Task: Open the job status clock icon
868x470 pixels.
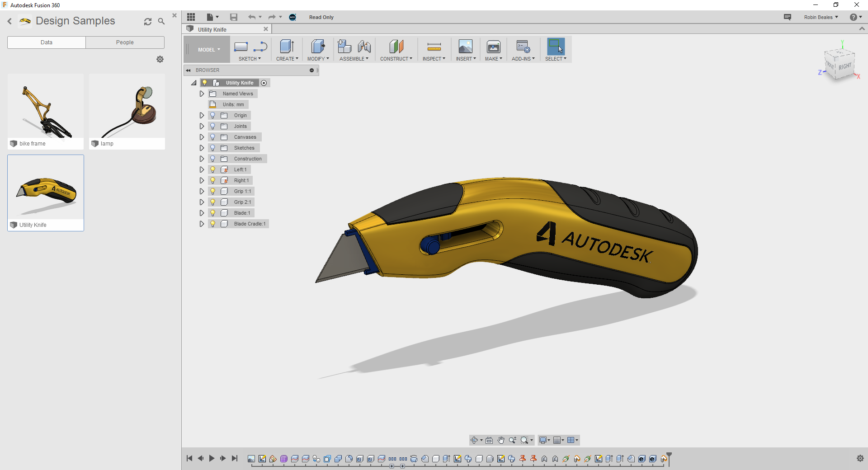Action: click(x=292, y=17)
